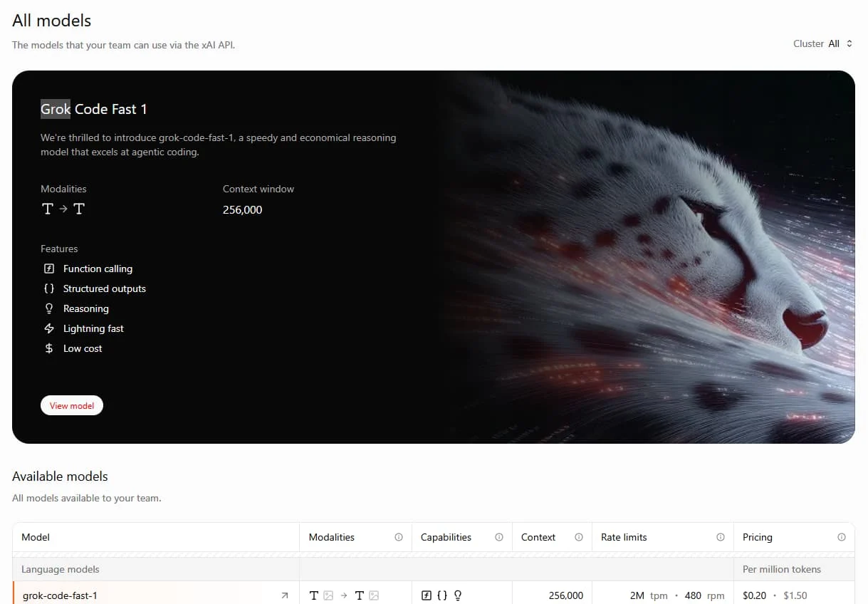Click the Language models group row
868x604 pixels.
[434, 569]
